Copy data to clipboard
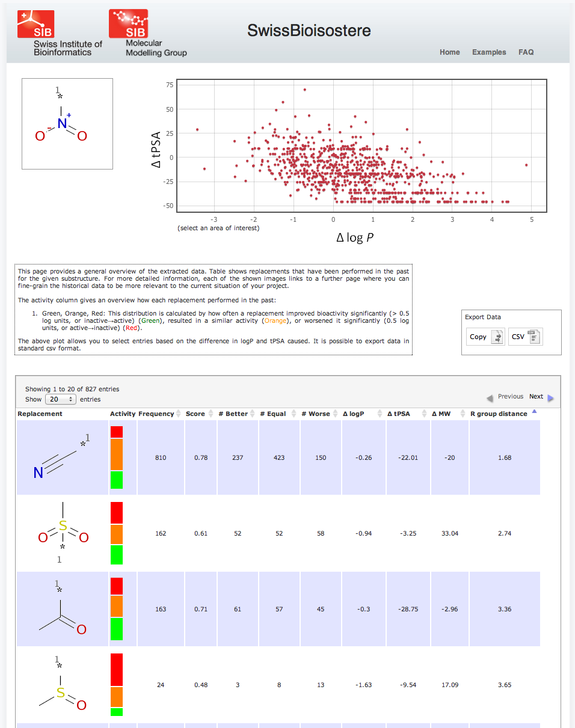 point(485,337)
